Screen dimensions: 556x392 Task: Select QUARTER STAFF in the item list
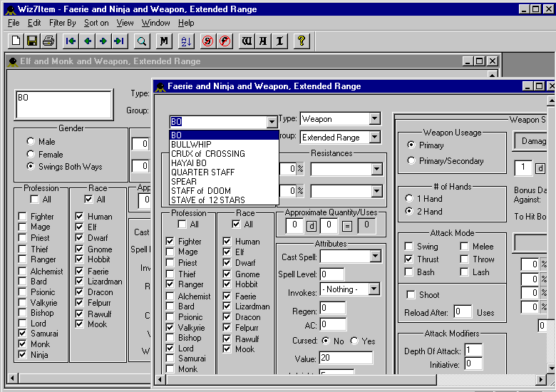[224, 172]
